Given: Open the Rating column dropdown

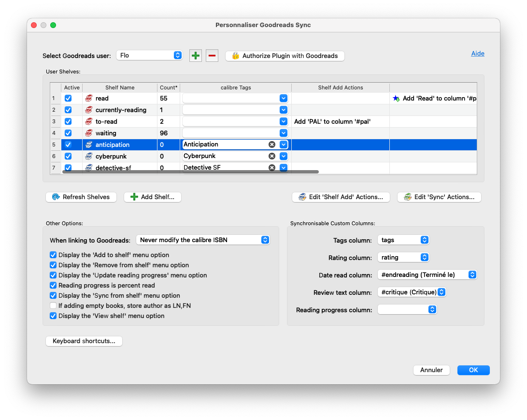Looking at the screenshot, I should click(x=403, y=257).
